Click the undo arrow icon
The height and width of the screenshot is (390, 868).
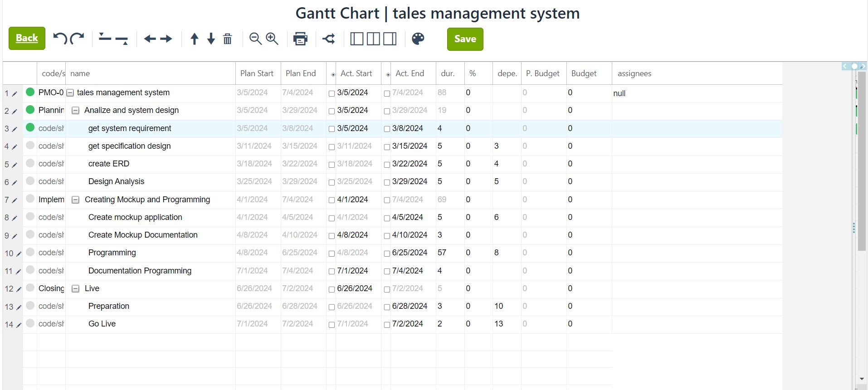pyautogui.click(x=60, y=39)
